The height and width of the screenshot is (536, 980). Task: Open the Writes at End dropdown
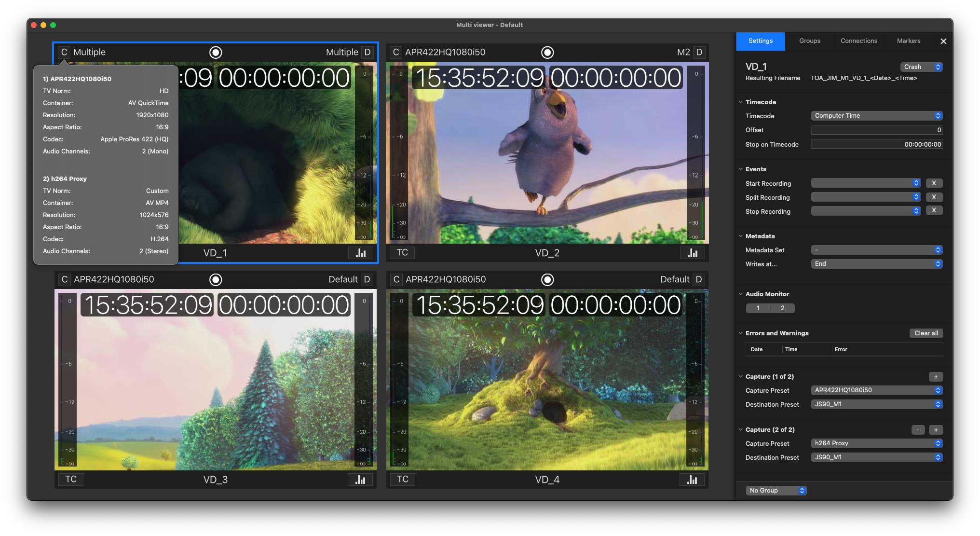[876, 264]
